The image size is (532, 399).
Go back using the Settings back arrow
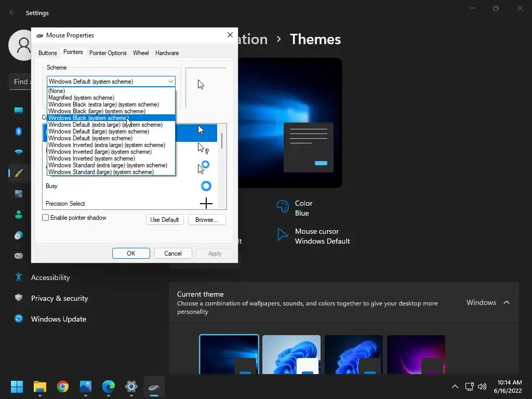coord(12,12)
